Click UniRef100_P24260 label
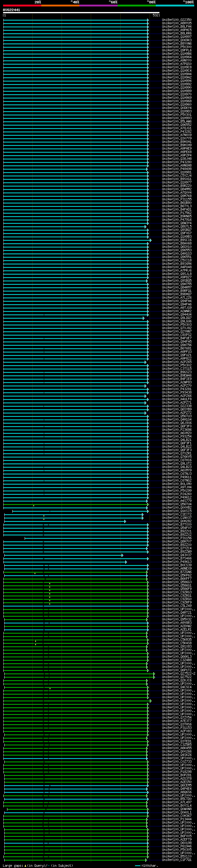The image size is (197, 868). click(177, 494)
